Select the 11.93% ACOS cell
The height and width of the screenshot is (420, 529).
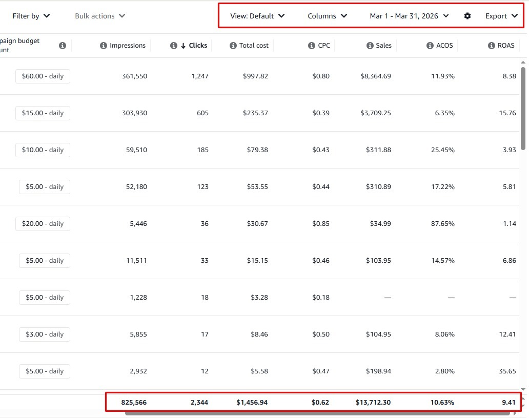tap(443, 76)
